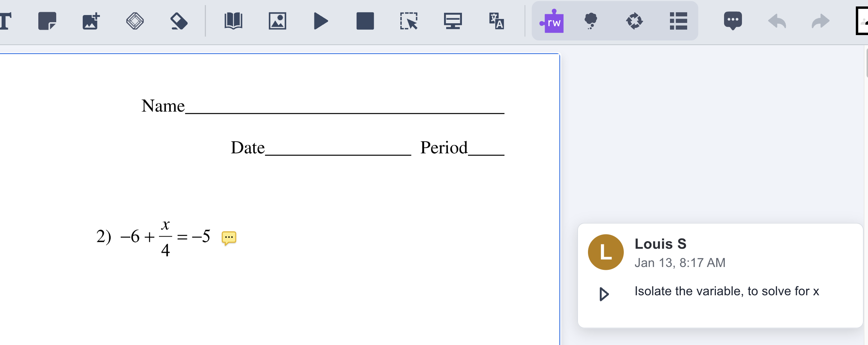
Task: Click the purple rw puzzle icon
Action: click(552, 21)
